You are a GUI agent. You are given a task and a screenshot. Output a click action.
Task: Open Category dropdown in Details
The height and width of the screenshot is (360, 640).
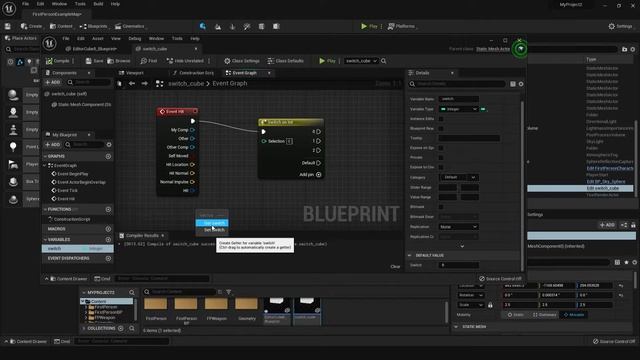[458, 178]
